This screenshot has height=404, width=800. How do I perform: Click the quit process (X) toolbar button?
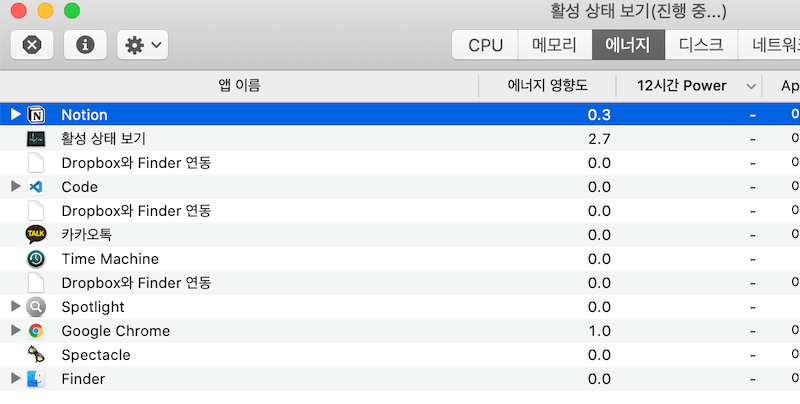click(x=32, y=45)
